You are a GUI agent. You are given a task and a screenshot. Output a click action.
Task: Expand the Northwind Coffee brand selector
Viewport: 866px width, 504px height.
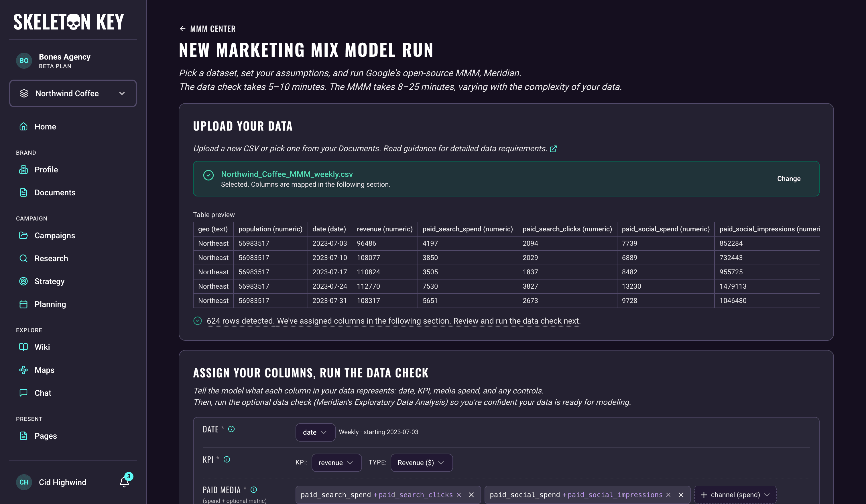[73, 93]
